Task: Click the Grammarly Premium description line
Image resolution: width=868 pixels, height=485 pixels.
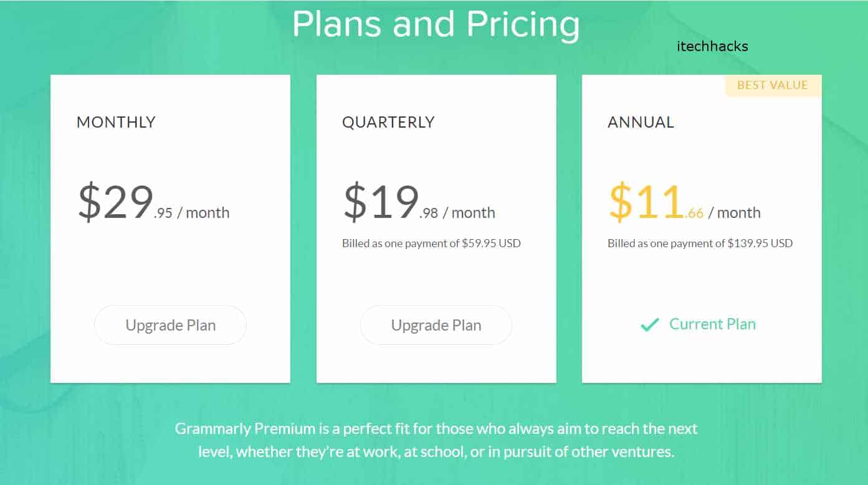Action: point(436,428)
